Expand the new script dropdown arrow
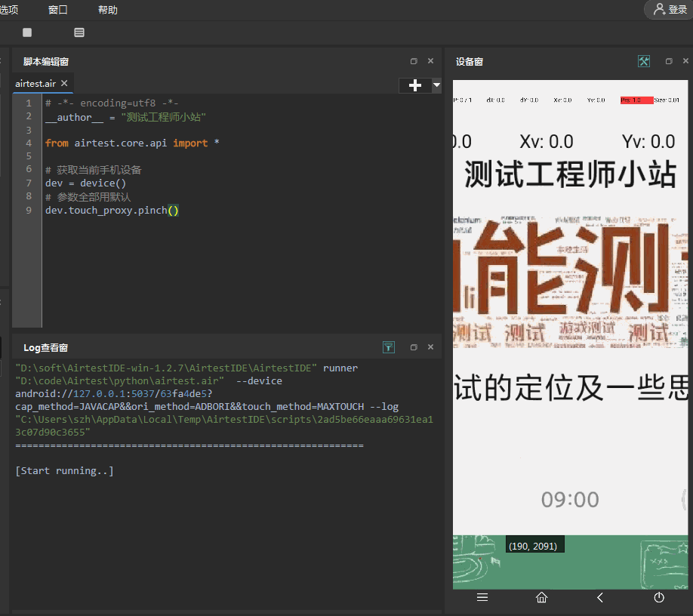693x616 pixels. (436, 85)
